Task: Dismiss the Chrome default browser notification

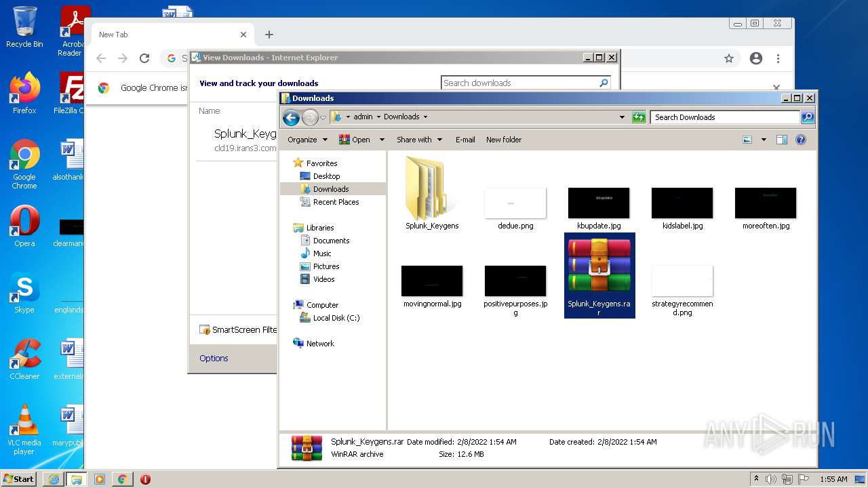Action: 776,87
